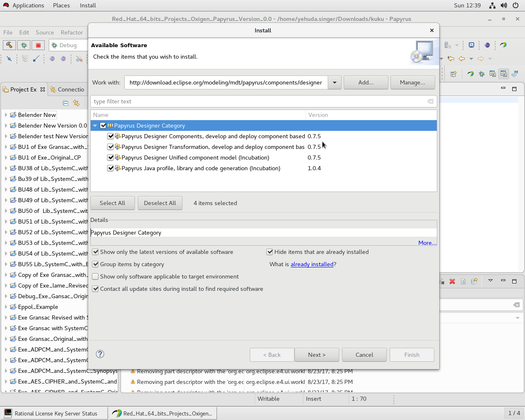Open the Places menu in top bar
Screen dimensions: 525x420
click(x=62, y=5)
